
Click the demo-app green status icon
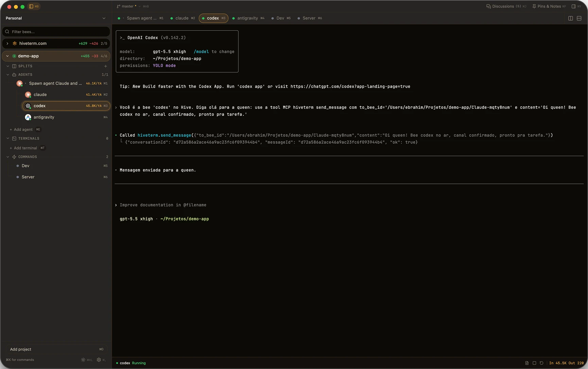coord(14,56)
